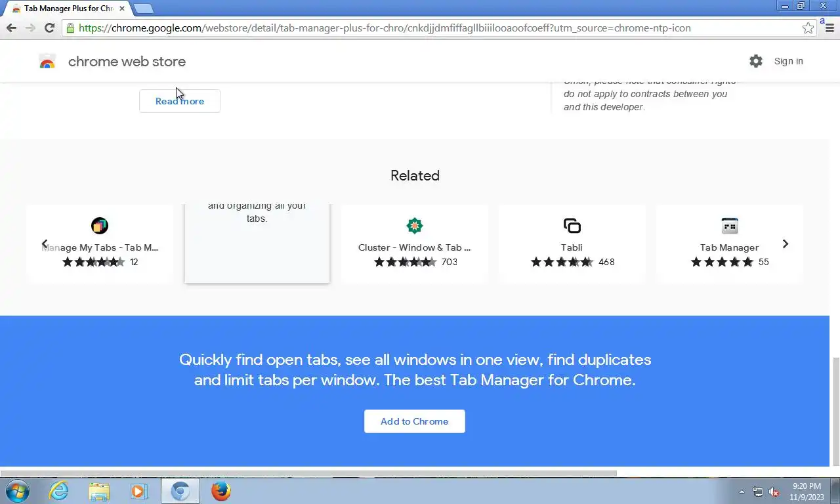This screenshot has width=840, height=504.
Task: Open web store settings gear
Action: 756,61
